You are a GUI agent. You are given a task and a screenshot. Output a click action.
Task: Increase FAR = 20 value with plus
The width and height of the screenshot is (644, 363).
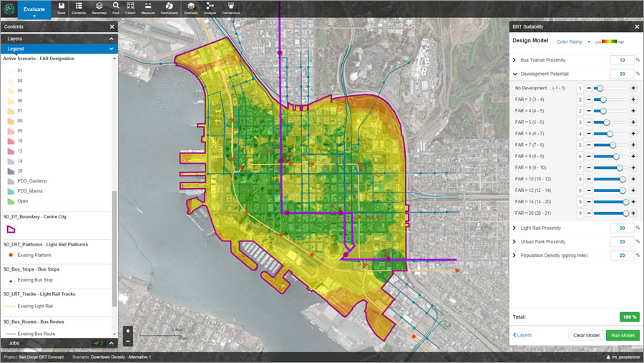[x=633, y=213]
